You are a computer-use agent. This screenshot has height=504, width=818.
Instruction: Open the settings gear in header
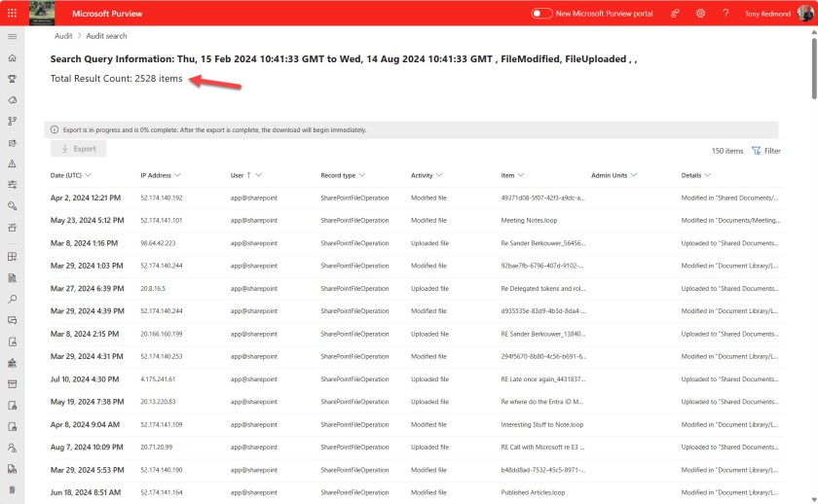point(700,13)
